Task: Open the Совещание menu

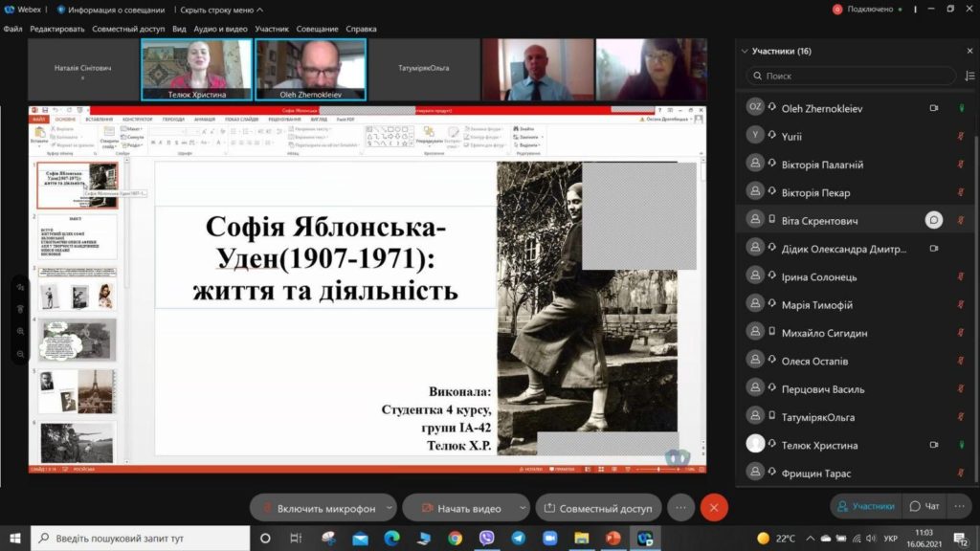Action: [x=317, y=29]
